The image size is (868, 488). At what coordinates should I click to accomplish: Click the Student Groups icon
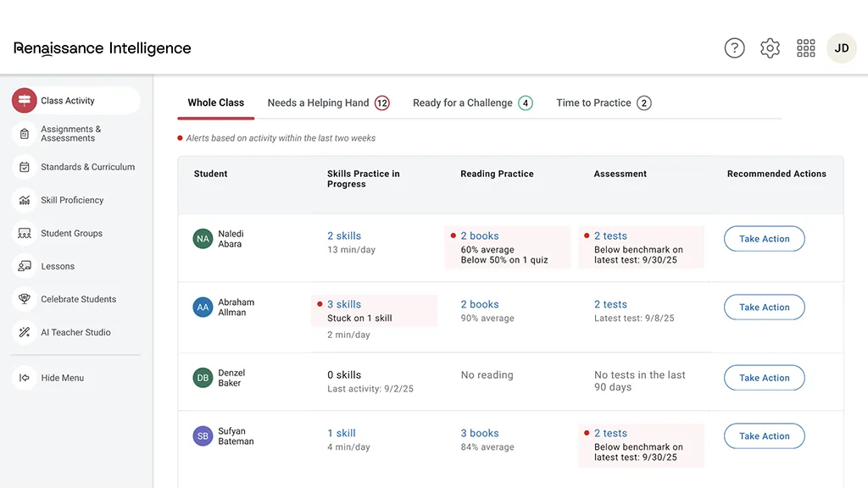[x=25, y=234]
